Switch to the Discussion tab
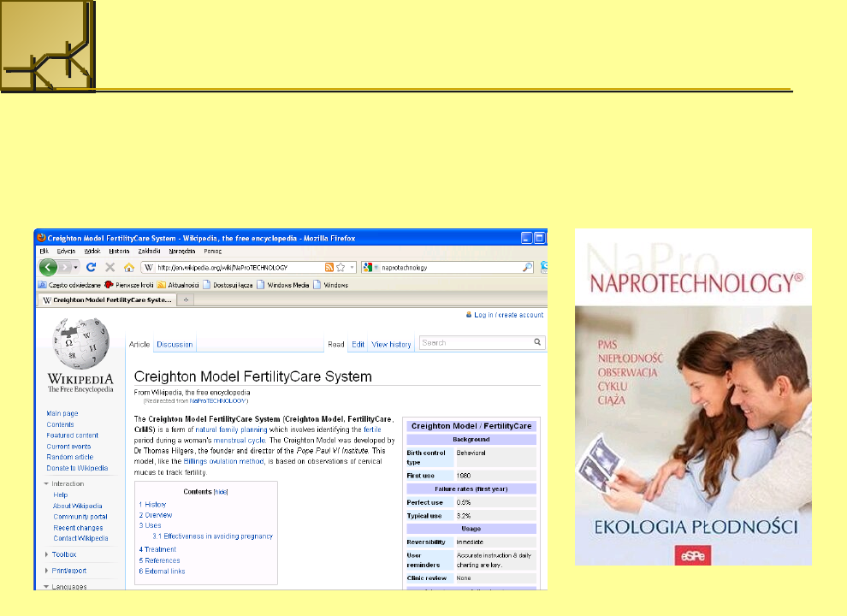The width and height of the screenshot is (847, 616). [175, 344]
